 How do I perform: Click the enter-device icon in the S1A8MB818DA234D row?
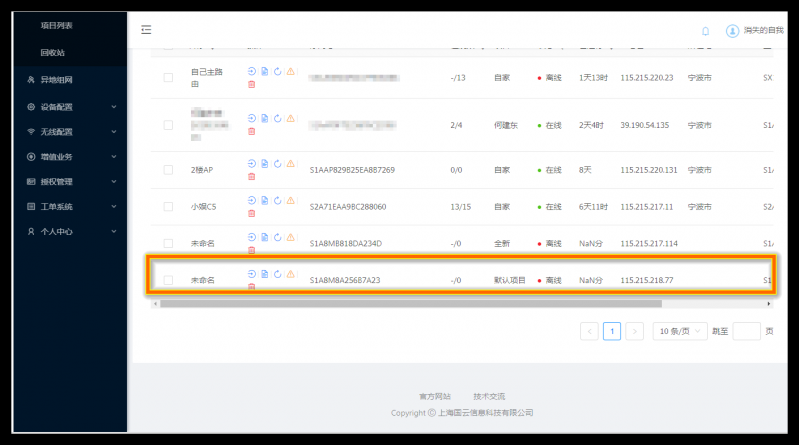point(252,237)
